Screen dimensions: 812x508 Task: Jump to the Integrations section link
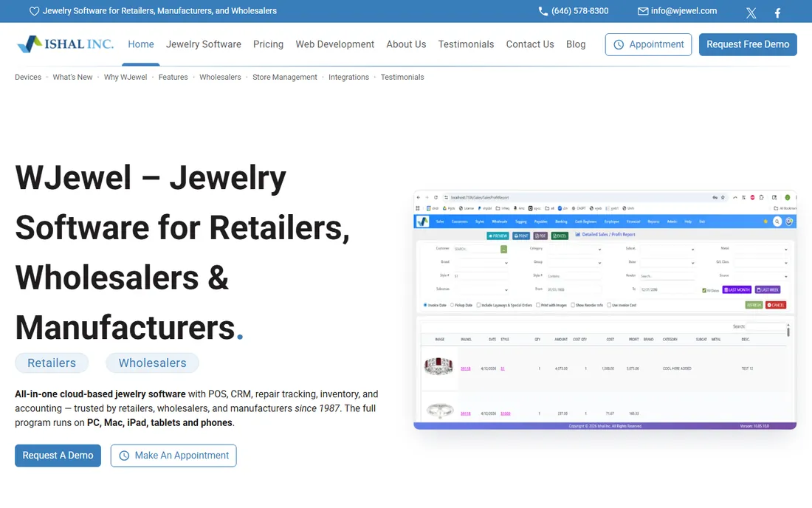pyautogui.click(x=348, y=77)
